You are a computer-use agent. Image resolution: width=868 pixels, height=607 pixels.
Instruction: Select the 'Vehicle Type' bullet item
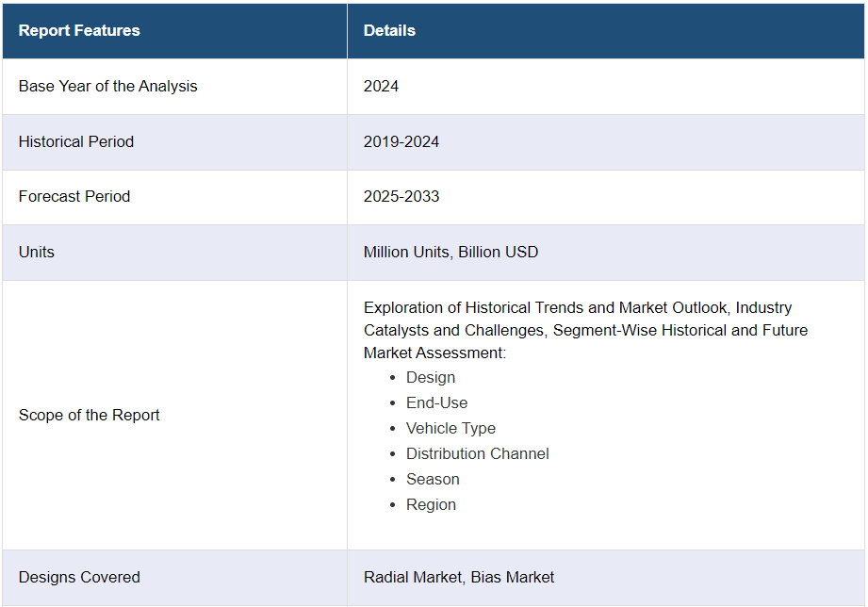450,428
